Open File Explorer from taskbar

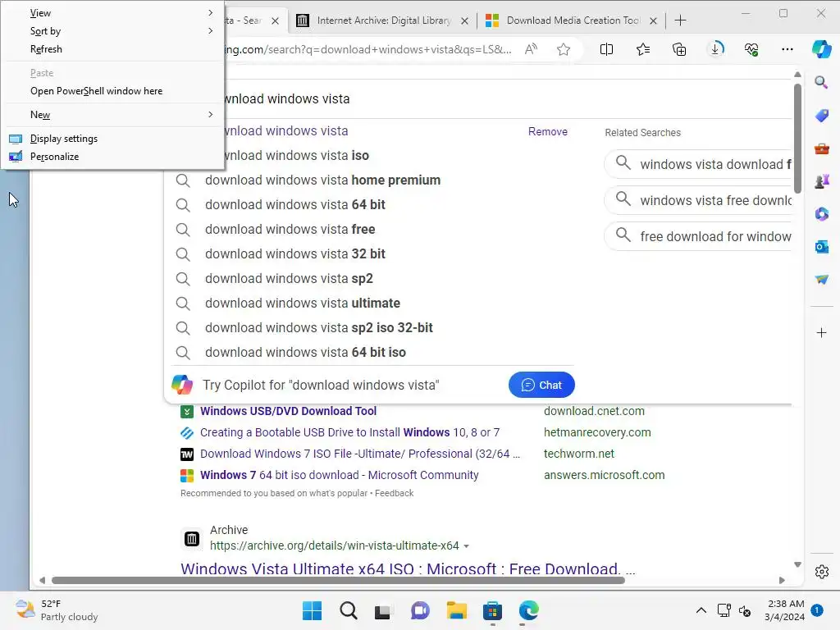[x=456, y=610]
